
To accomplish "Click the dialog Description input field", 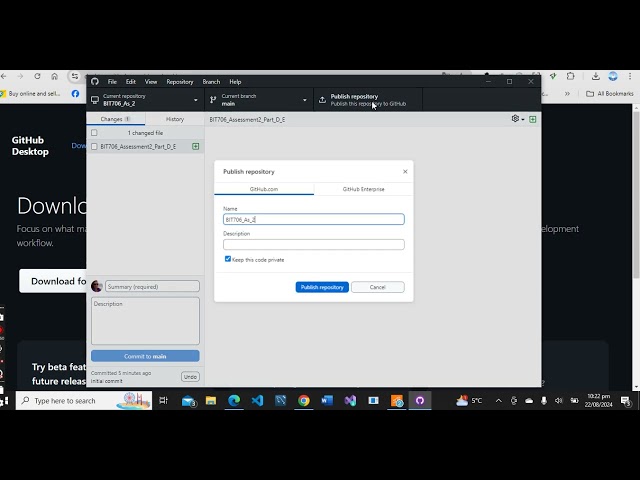I will [x=313, y=244].
